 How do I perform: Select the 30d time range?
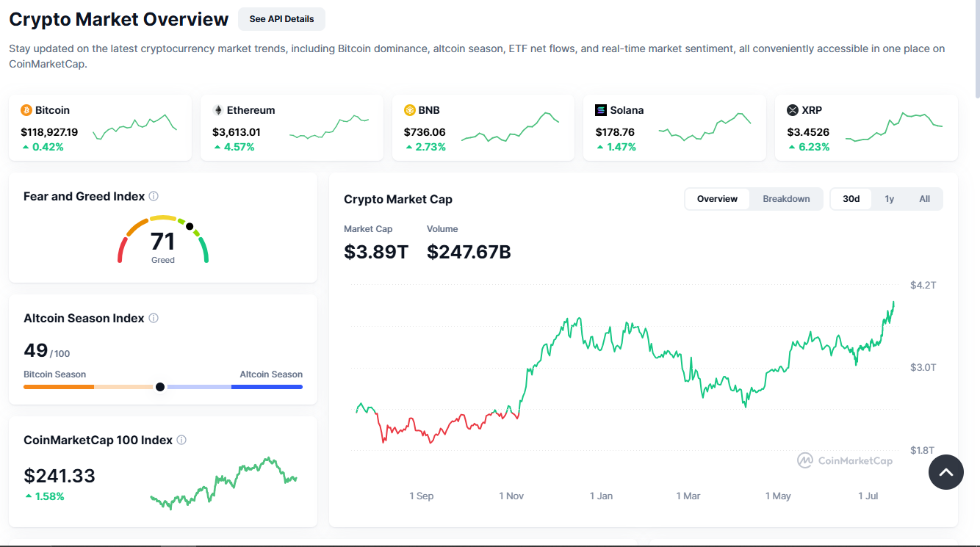point(851,199)
